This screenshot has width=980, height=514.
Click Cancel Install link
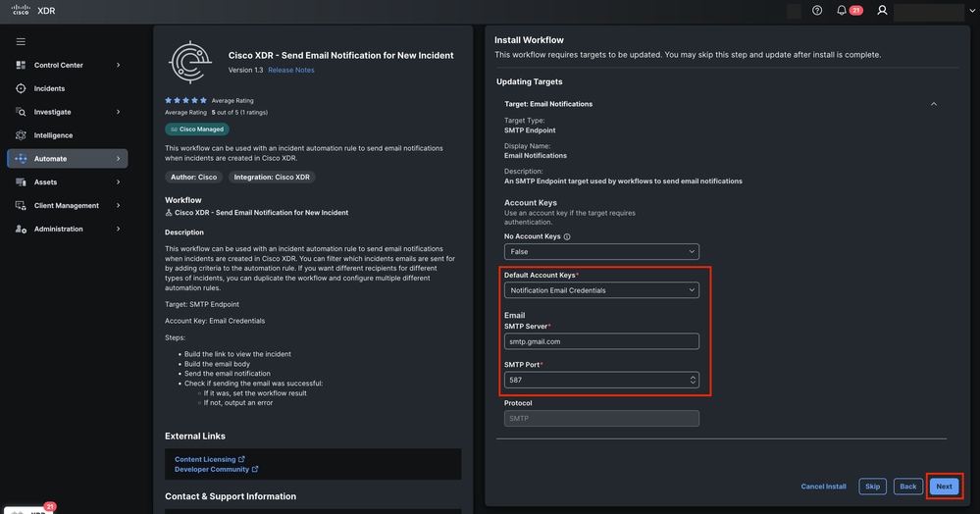[x=823, y=486]
